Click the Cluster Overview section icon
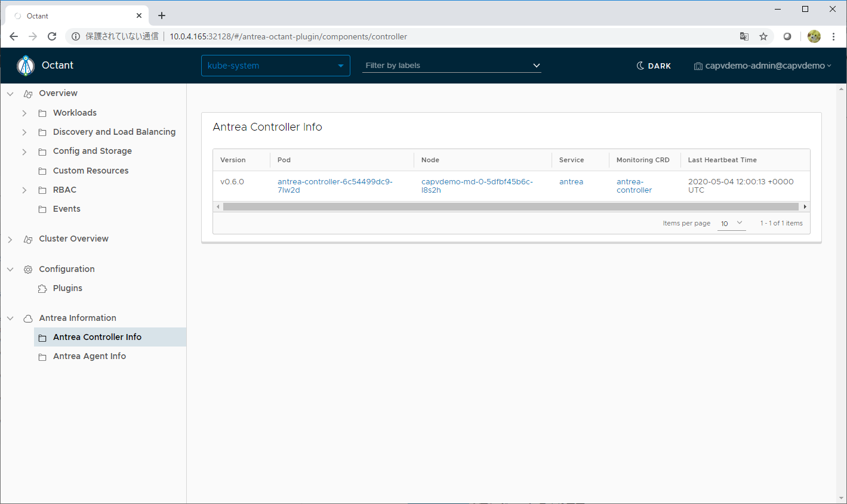Screen dimensions: 847x504 28,239
